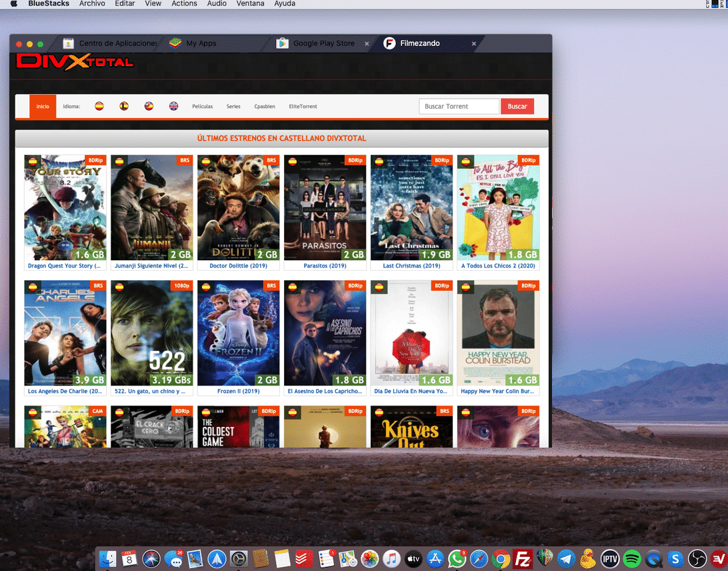728x571 pixels.
Task: Open the Filmezando favicon on its browser tab
Action: [389, 43]
